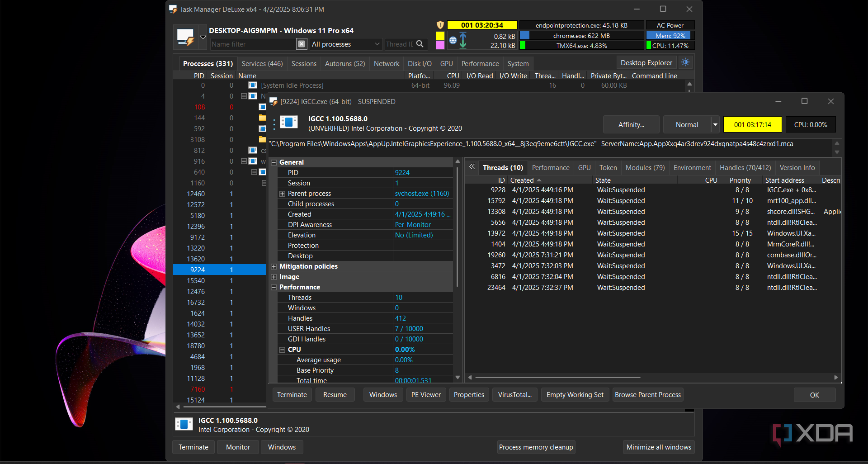Viewport: 868px width, 464px height.
Task: Click the shield alert icon in the toolbar
Action: point(440,25)
